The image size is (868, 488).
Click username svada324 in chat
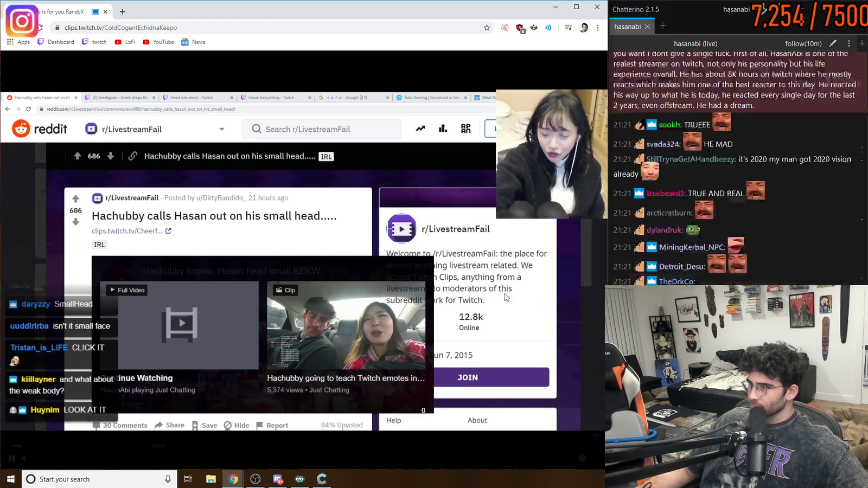(663, 144)
